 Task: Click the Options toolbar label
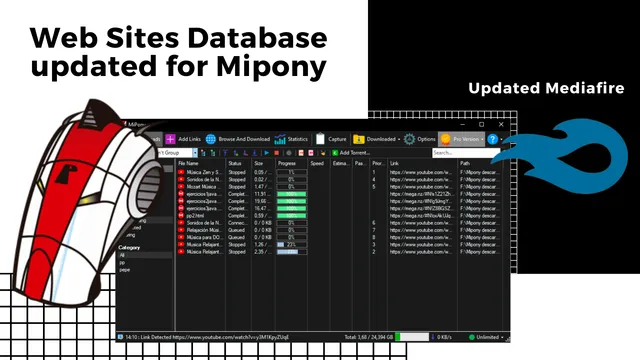[427, 139]
